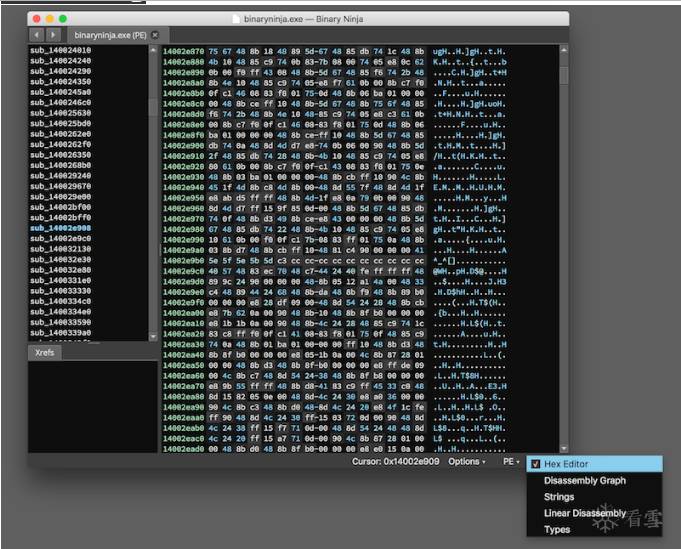Click the function list scroll-down arrow
The image size is (681, 549).
coord(153,337)
